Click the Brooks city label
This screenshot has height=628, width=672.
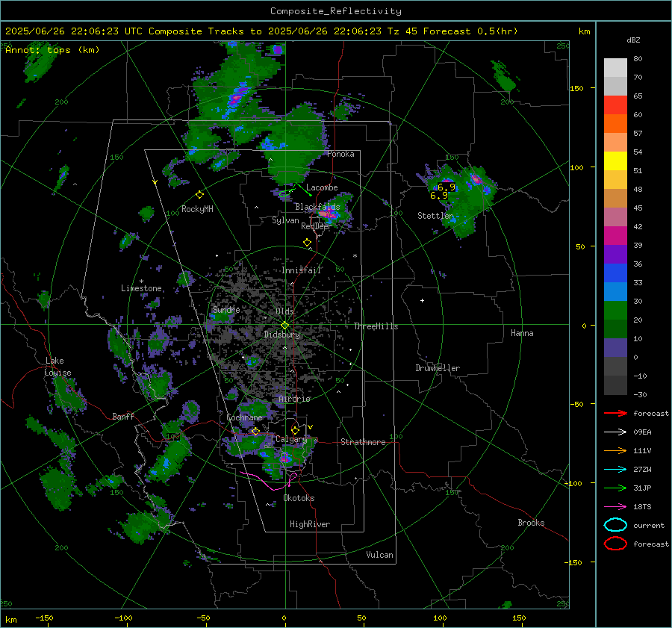click(531, 523)
